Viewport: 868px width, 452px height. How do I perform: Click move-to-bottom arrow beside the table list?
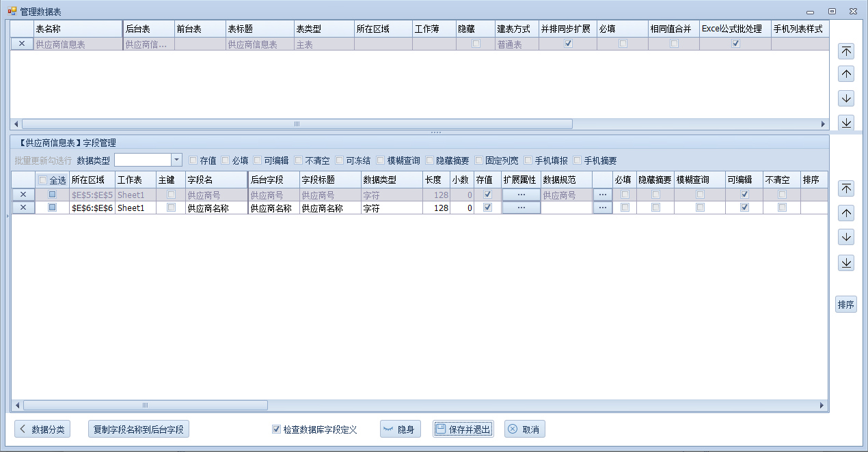846,122
